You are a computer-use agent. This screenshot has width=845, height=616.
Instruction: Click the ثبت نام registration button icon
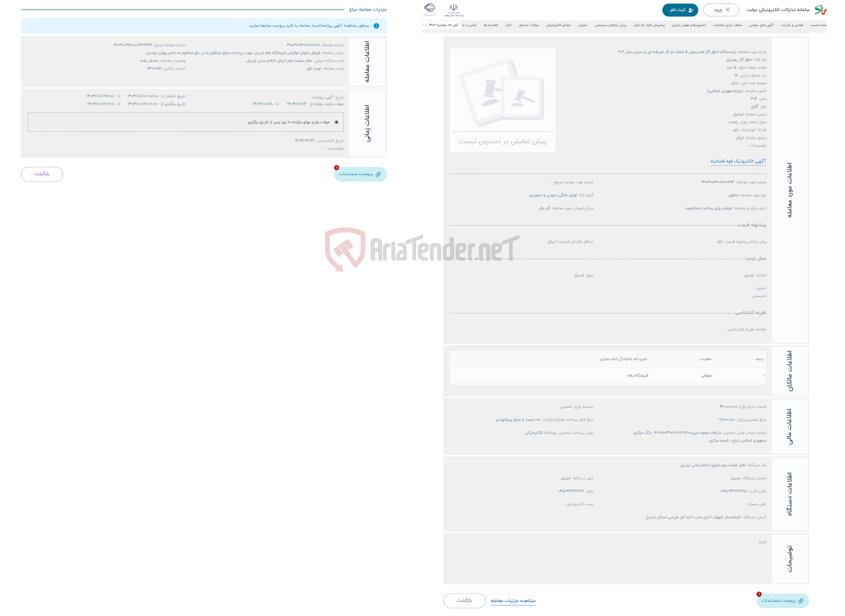coord(679,8)
